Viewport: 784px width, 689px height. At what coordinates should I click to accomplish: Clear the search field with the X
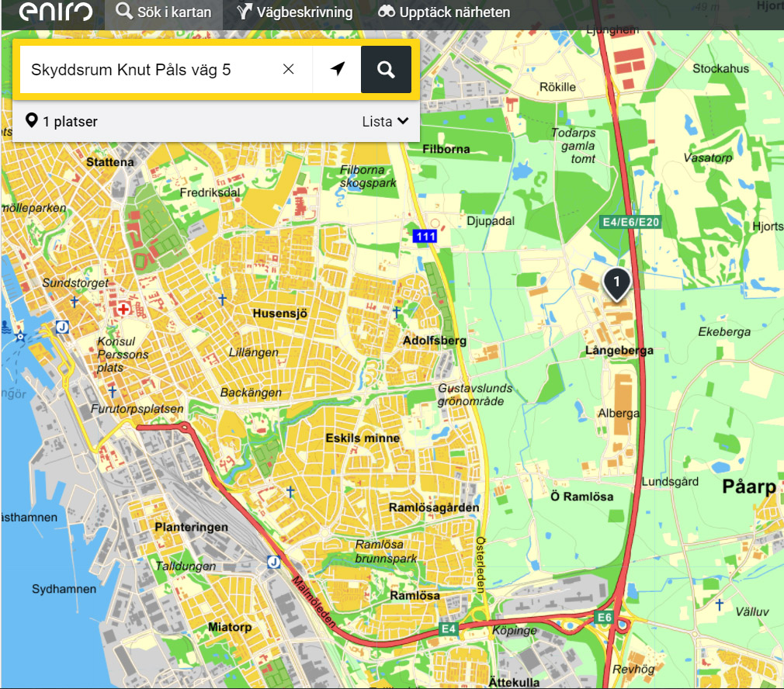click(289, 69)
